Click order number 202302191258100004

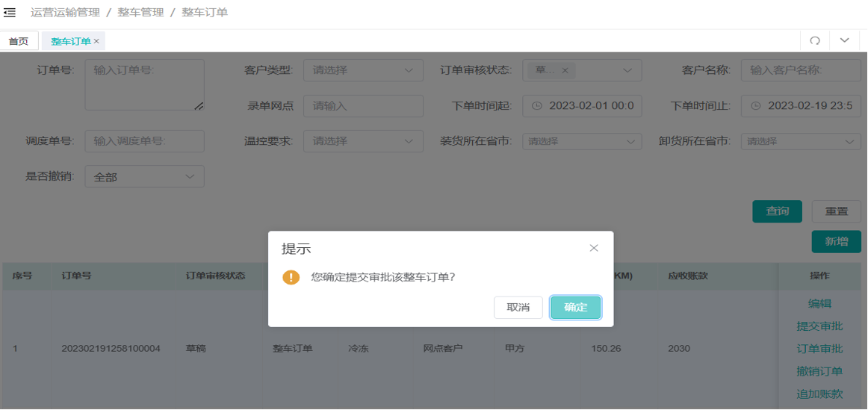click(x=111, y=349)
